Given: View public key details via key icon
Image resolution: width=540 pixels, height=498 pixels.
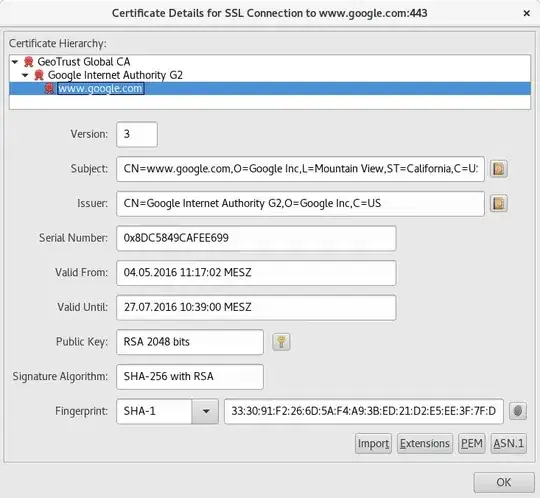Looking at the screenshot, I should (x=281, y=342).
